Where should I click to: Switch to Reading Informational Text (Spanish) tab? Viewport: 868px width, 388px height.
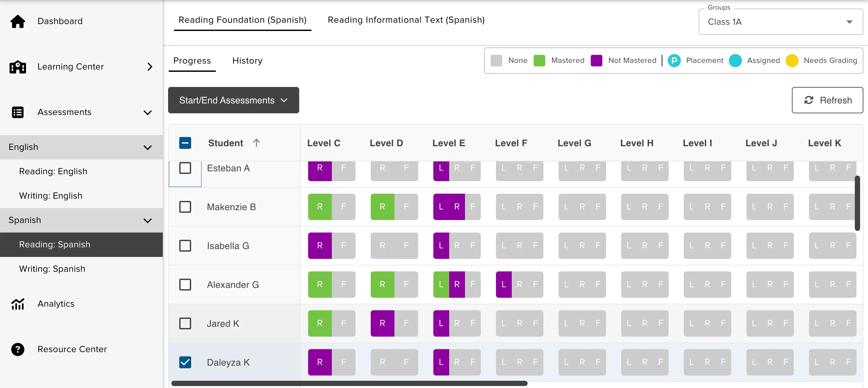[406, 20]
